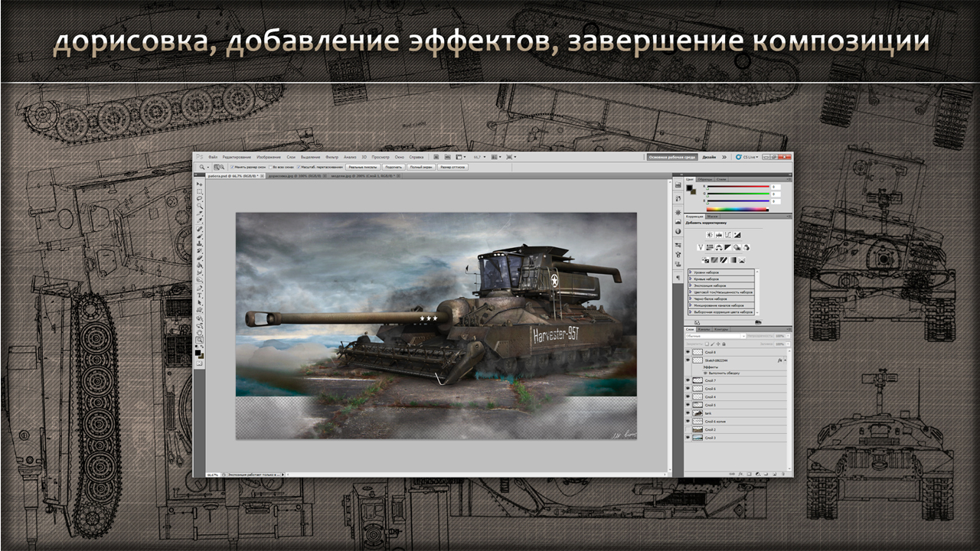Expand the 'Уровни наборов' presets group
The width and height of the screenshot is (980, 551).
tap(691, 272)
